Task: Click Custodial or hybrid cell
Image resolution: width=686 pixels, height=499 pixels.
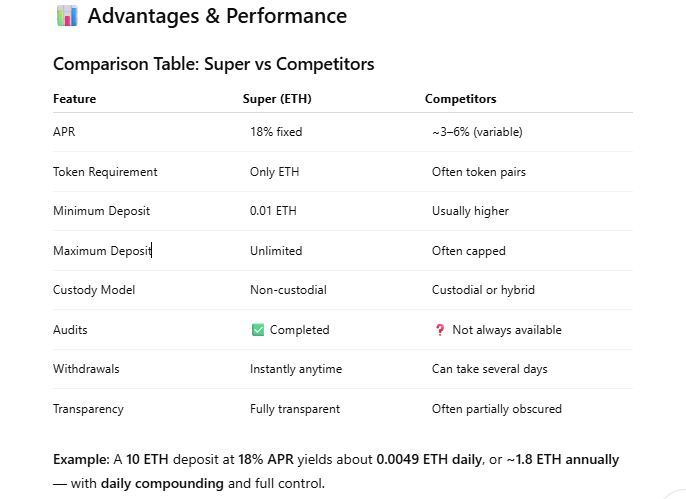Action: tap(483, 290)
